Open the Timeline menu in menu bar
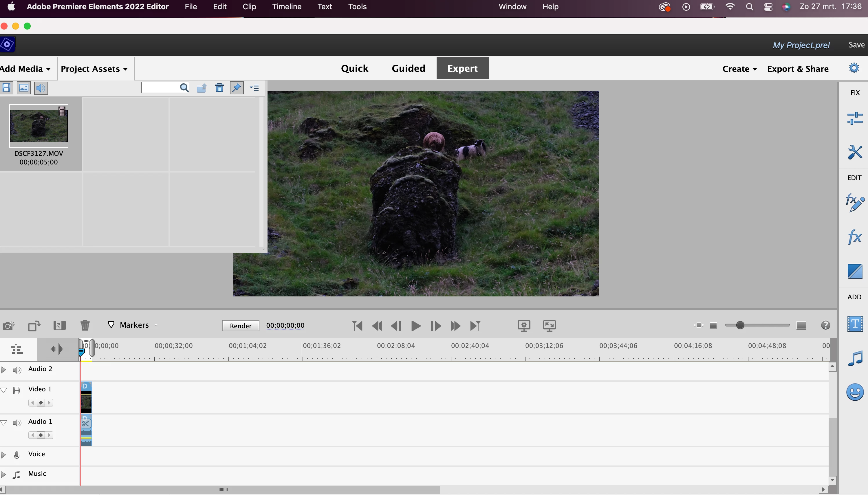The width and height of the screenshot is (868, 495). click(286, 6)
